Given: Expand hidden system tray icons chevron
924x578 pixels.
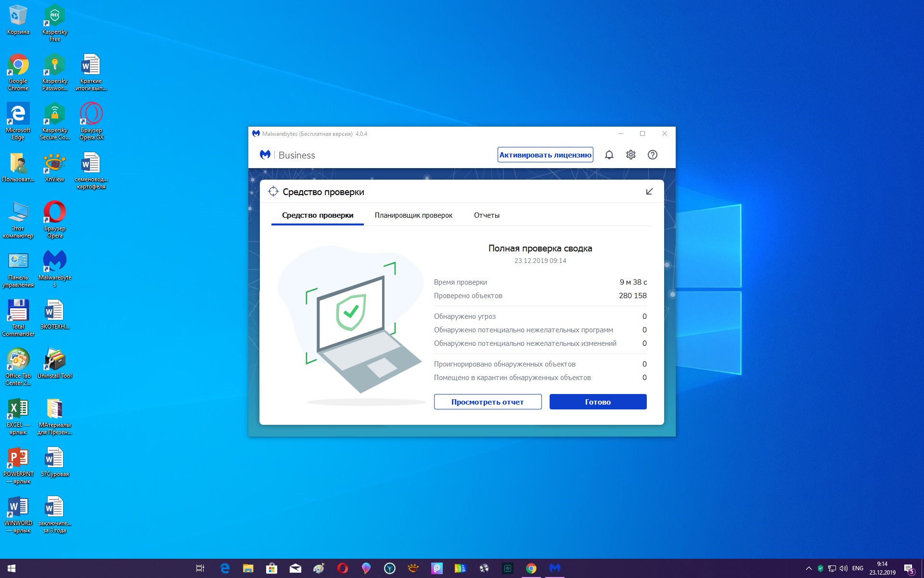Looking at the screenshot, I should click(808, 568).
